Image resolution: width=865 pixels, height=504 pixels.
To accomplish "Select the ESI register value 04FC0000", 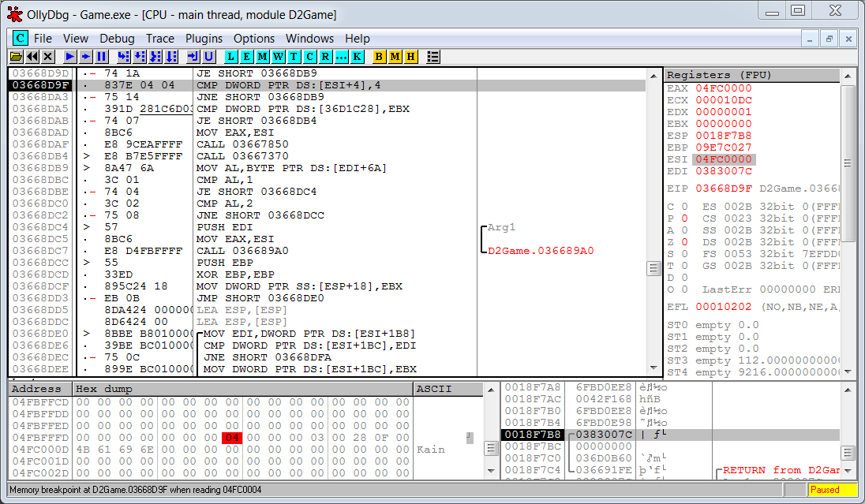I will 724,159.
